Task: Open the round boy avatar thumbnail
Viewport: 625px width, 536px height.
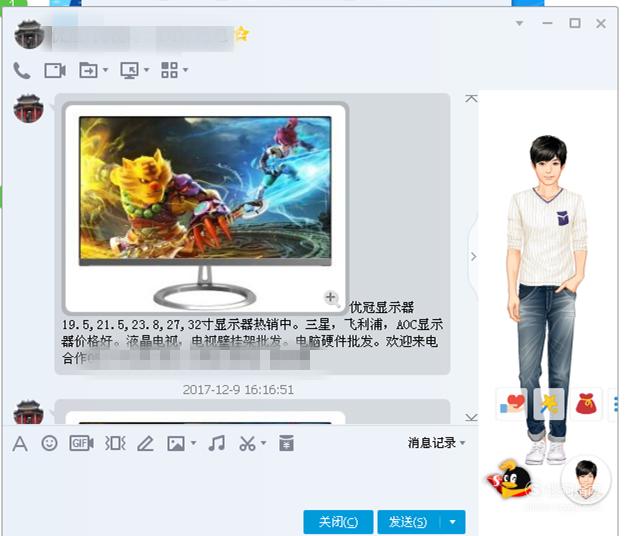Action: click(x=586, y=480)
